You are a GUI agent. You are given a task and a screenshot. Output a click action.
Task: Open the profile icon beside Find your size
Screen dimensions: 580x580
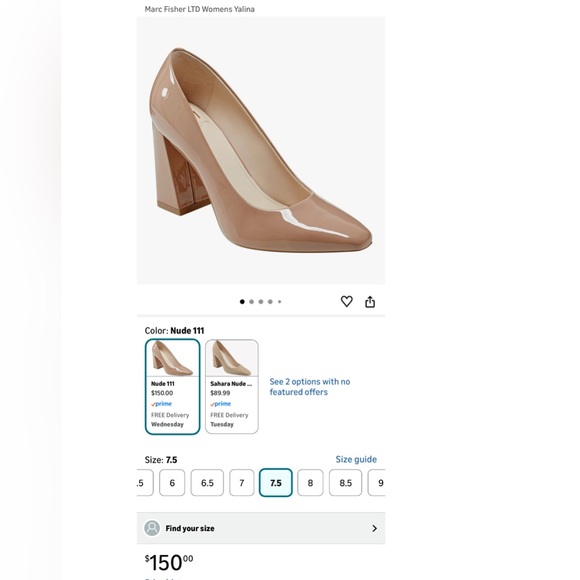click(152, 528)
